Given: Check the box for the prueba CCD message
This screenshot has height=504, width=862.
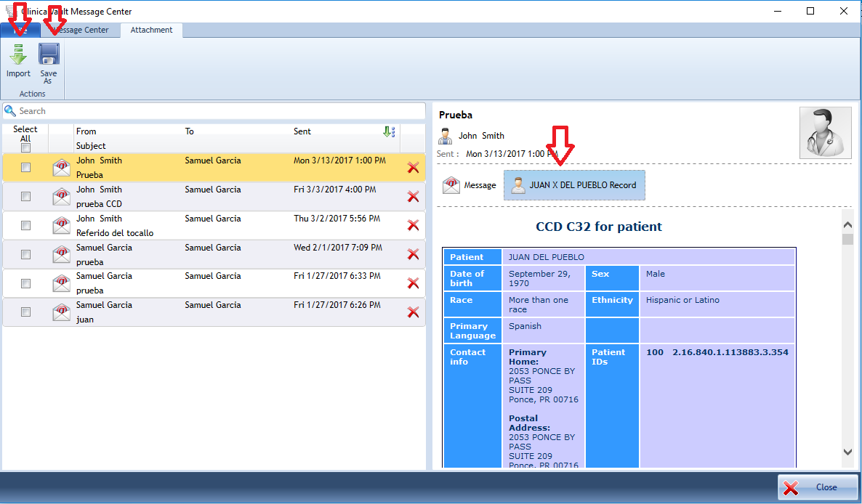Looking at the screenshot, I should [x=25, y=197].
